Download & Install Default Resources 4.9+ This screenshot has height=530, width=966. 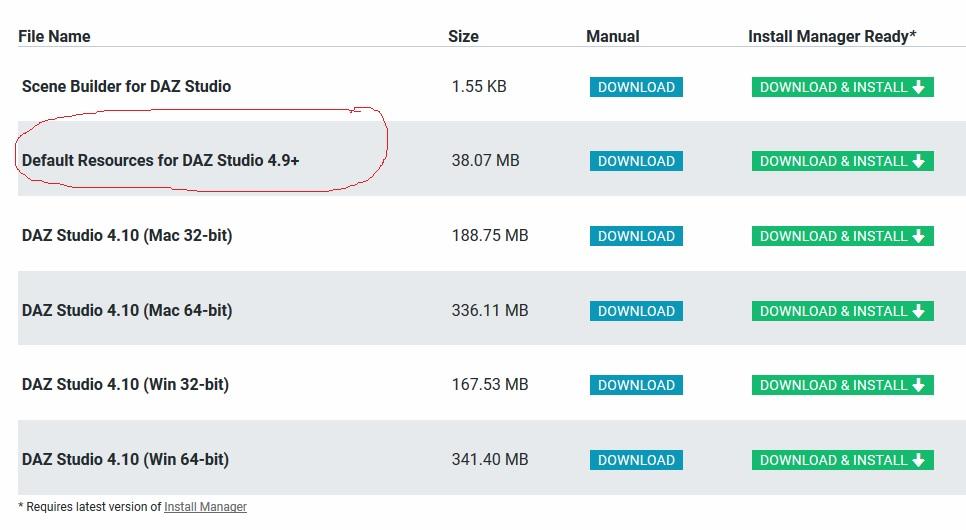(x=842, y=161)
